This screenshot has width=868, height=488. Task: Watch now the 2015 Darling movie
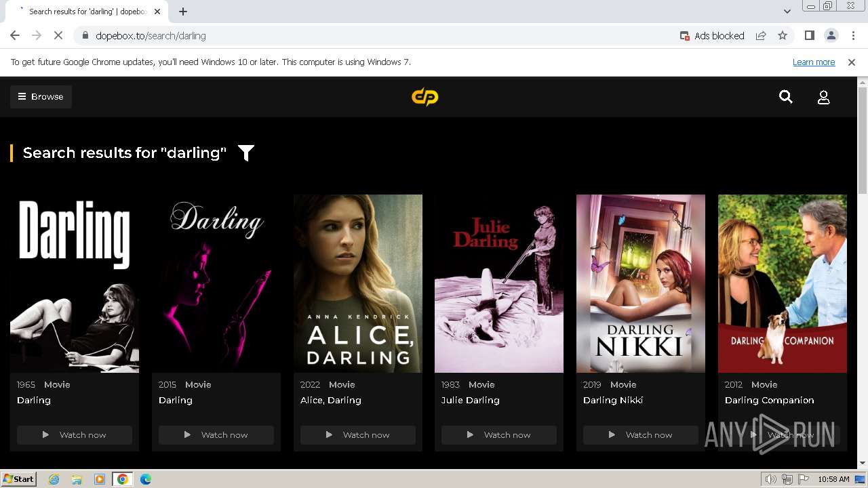(x=216, y=434)
